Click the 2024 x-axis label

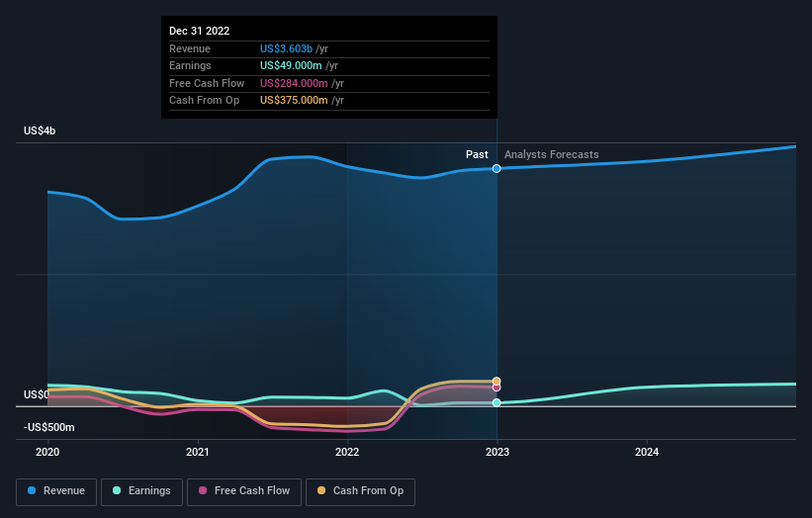click(647, 453)
